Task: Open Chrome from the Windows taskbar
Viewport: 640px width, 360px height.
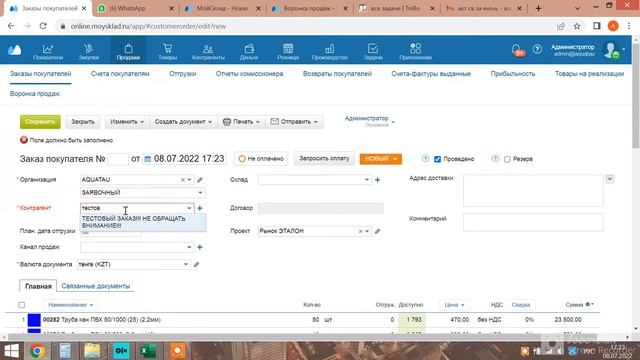Action: click(38, 351)
